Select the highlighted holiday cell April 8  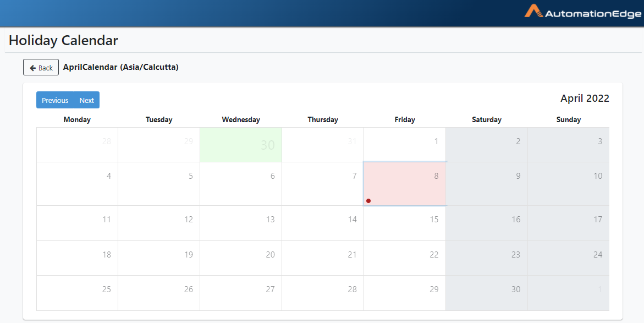405,184
